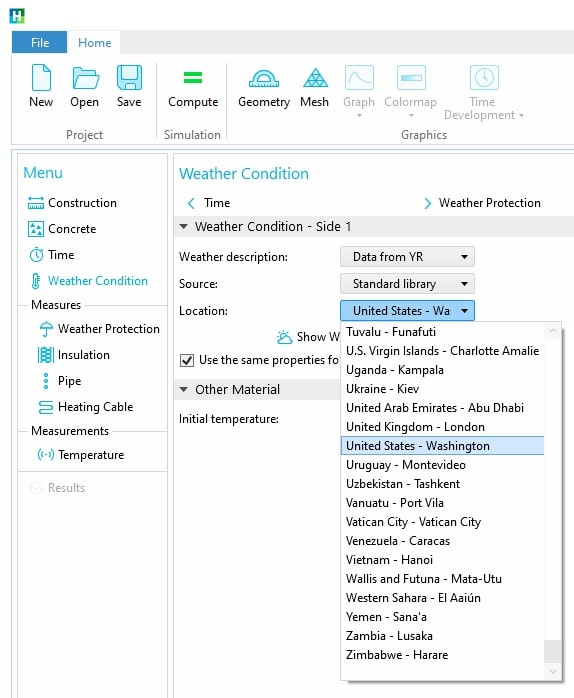Toggle the 'Use the same properties' checkbox
The height and width of the screenshot is (698, 574).
pyautogui.click(x=187, y=360)
